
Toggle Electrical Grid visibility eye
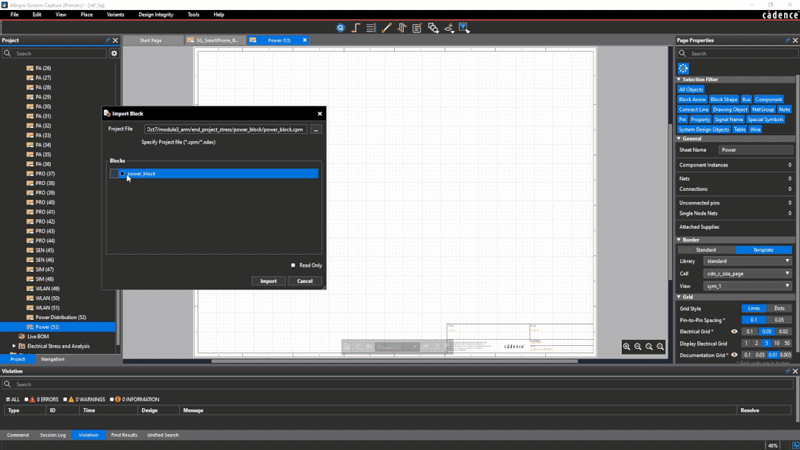(x=734, y=332)
